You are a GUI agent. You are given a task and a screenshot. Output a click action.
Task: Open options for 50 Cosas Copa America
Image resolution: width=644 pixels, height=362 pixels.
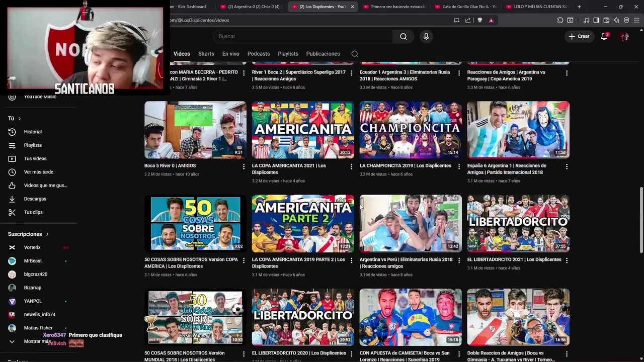244,260
